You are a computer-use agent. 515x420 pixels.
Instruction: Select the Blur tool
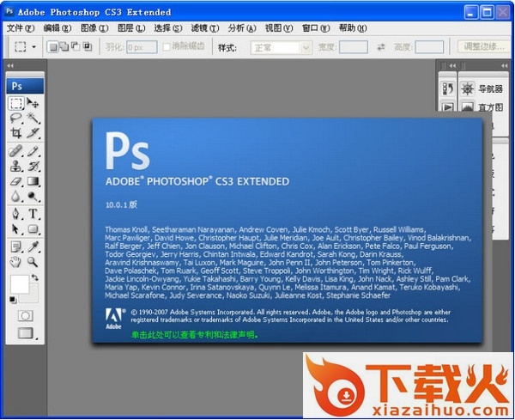[15, 196]
